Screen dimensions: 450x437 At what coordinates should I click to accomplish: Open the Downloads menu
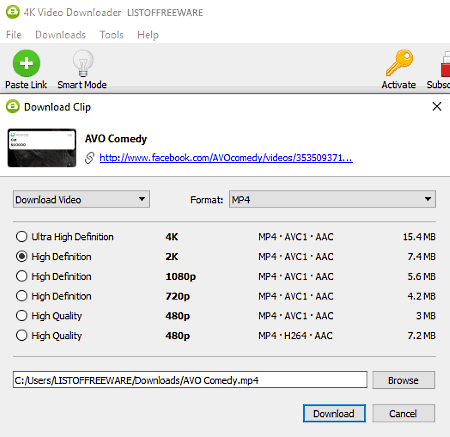[x=60, y=35]
